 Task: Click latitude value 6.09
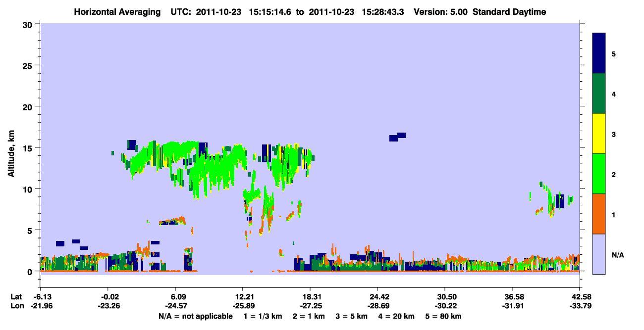click(177, 297)
